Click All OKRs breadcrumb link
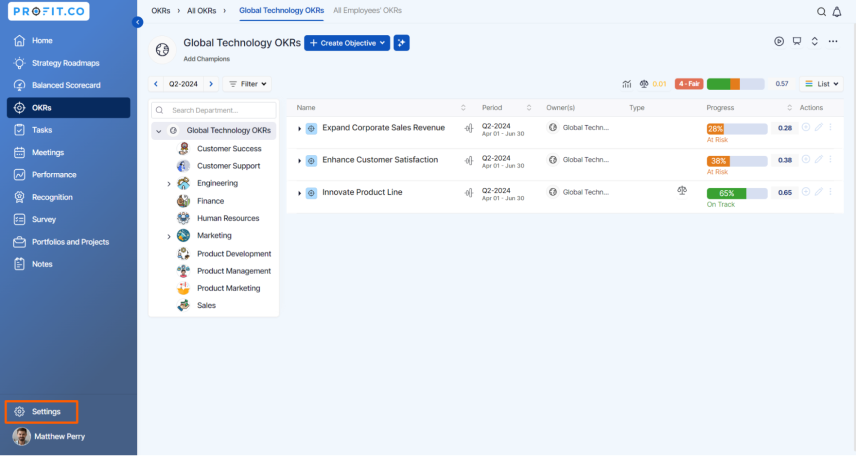 click(201, 10)
